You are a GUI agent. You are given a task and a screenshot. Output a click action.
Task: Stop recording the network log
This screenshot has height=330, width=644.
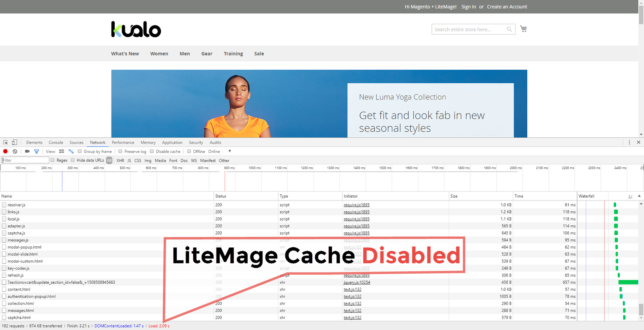(5, 151)
